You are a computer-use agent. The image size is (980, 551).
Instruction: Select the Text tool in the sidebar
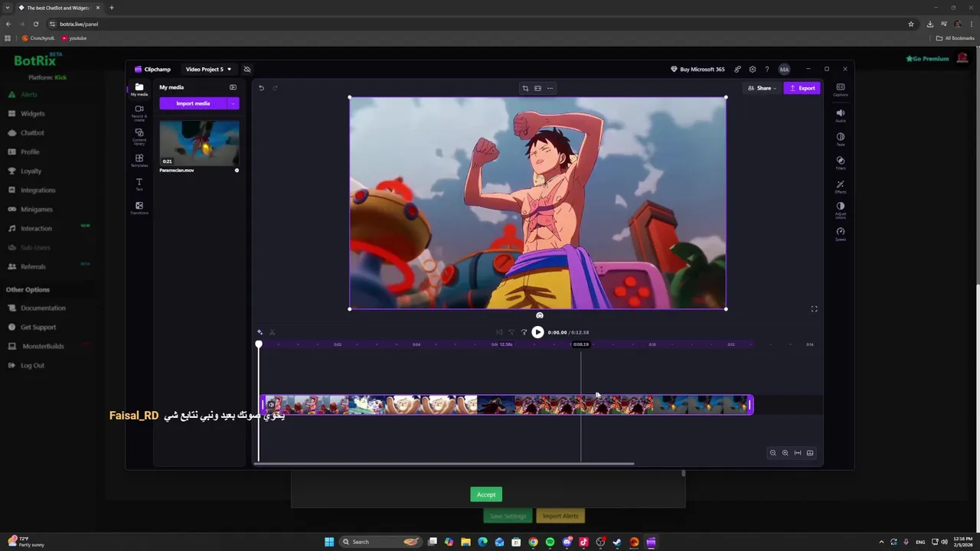(139, 184)
